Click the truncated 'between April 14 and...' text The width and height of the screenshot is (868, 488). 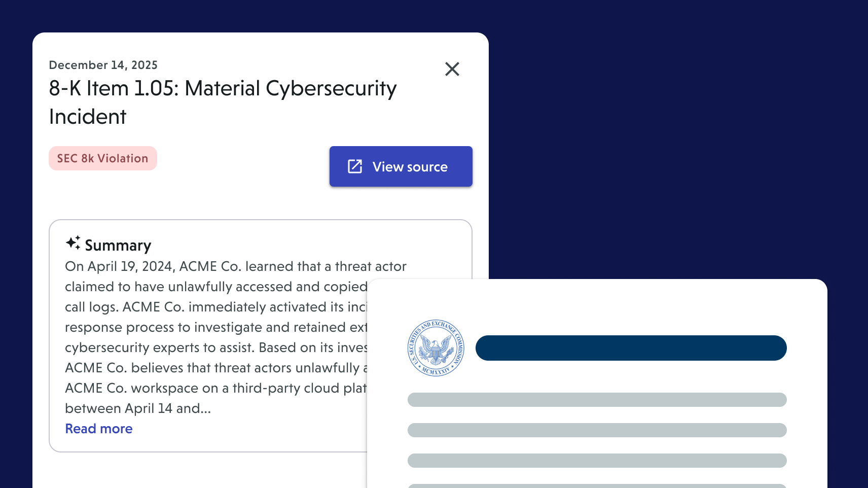137,408
